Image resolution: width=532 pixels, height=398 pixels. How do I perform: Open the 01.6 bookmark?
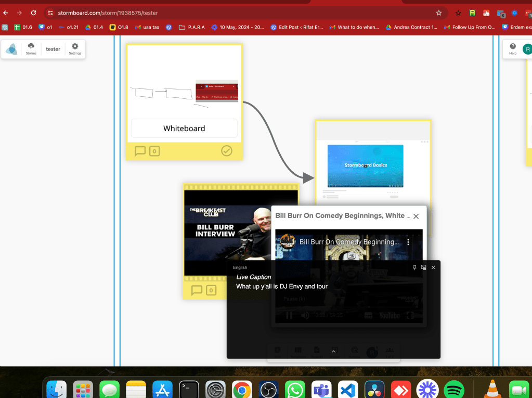(23, 27)
